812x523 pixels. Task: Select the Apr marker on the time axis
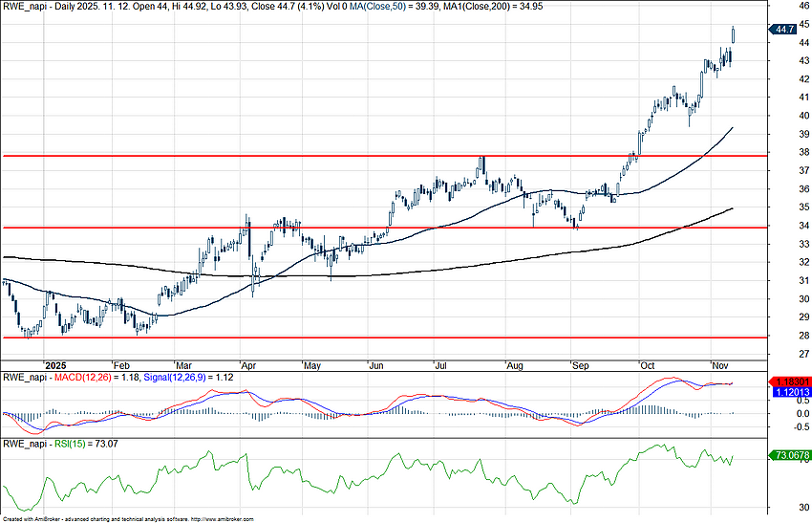pos(249,365)
